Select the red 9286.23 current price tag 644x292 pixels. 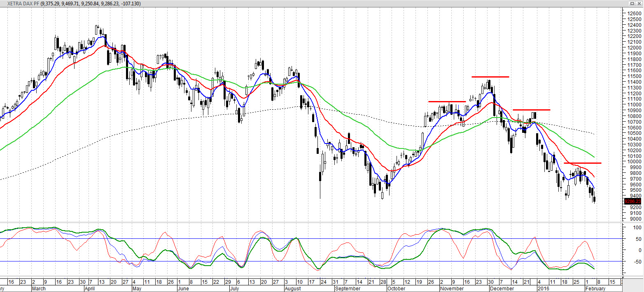point(632,202)
